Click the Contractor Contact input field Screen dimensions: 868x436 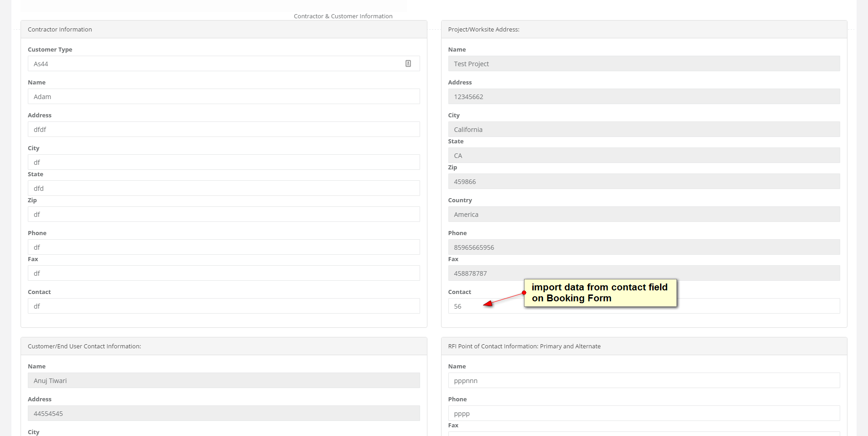(x=223, y=306)
